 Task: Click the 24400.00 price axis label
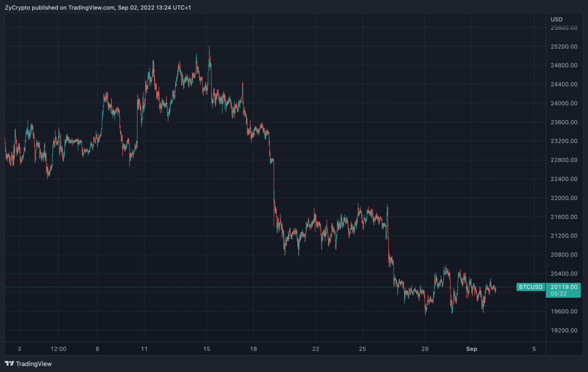coord(564,84)
